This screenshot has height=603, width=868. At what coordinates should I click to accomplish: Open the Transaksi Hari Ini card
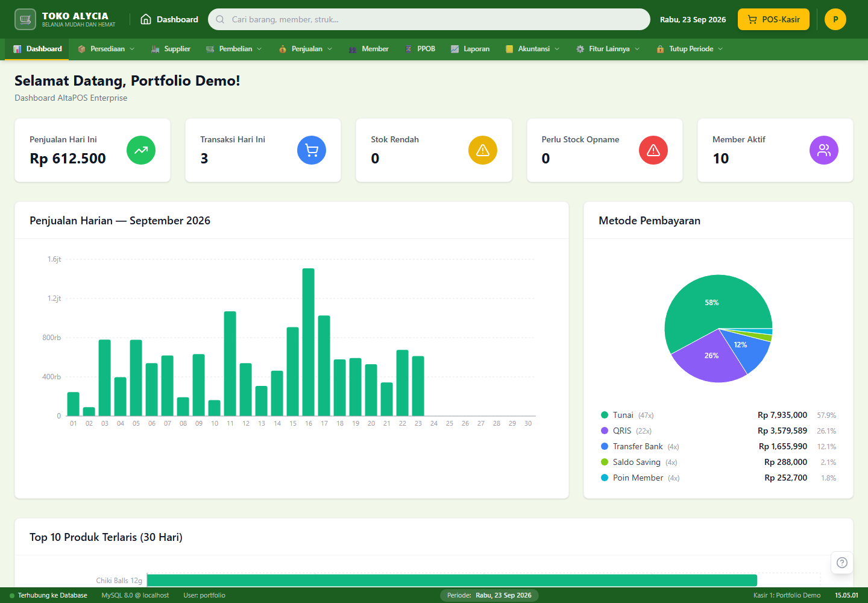263,150
